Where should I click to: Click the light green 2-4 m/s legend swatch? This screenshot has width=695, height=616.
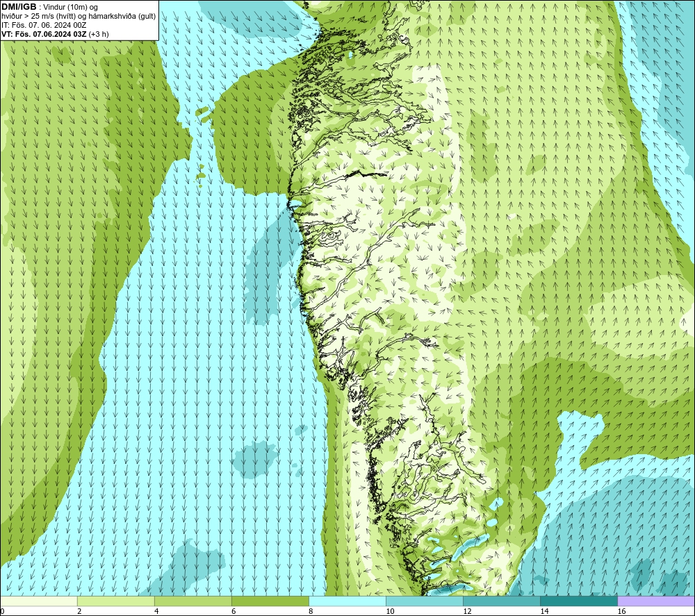(116, 601)
